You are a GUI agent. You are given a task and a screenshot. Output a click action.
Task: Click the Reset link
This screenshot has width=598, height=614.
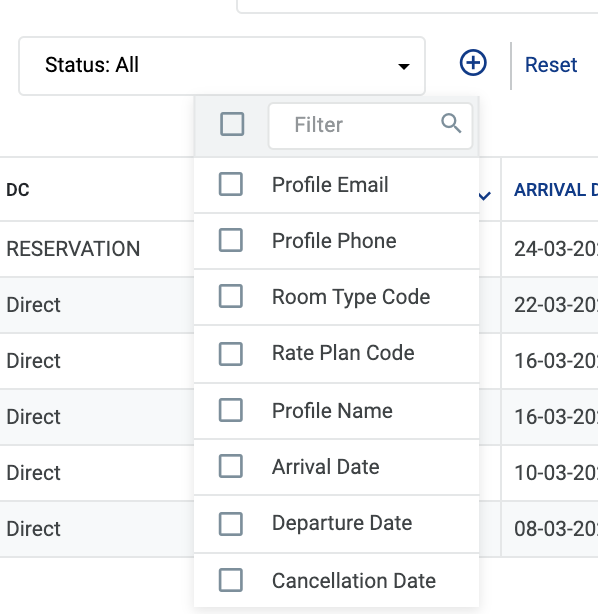point(551,65)
